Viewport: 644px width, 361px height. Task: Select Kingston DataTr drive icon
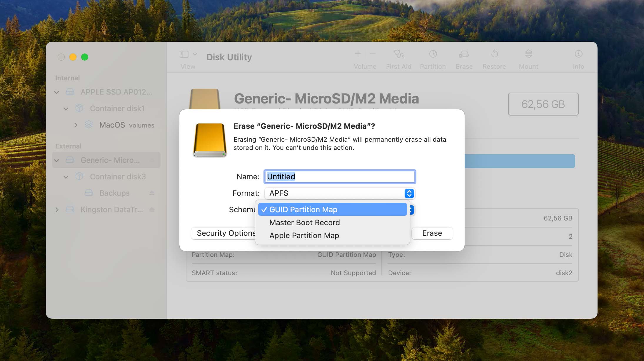[70, 209]
